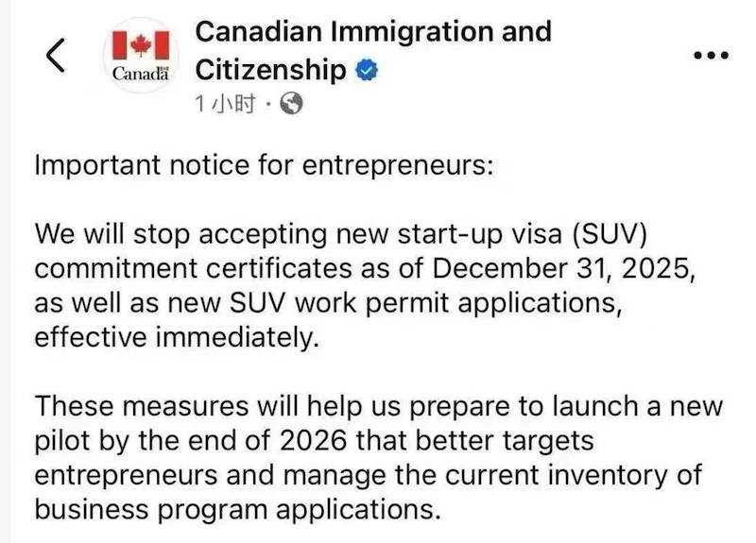Click the word "Citizenship" in the page title
This screenshot has height=543, width=756.
(270, 69)
